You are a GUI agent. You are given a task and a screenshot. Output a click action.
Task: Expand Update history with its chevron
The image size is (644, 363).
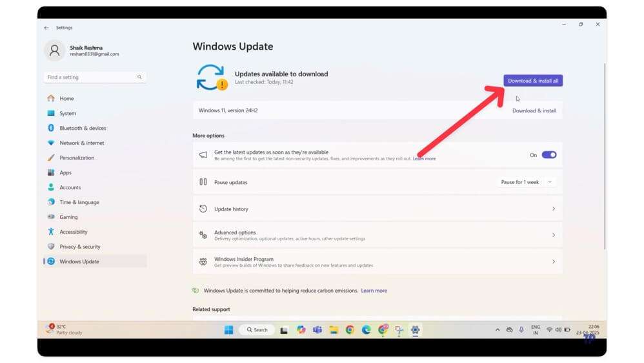point(554,209)
